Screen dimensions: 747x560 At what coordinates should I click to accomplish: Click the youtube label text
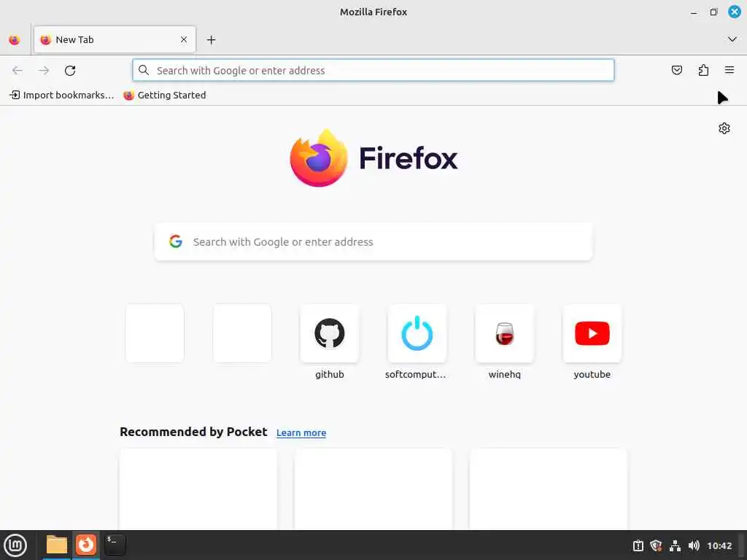click(x=592, y=374)
